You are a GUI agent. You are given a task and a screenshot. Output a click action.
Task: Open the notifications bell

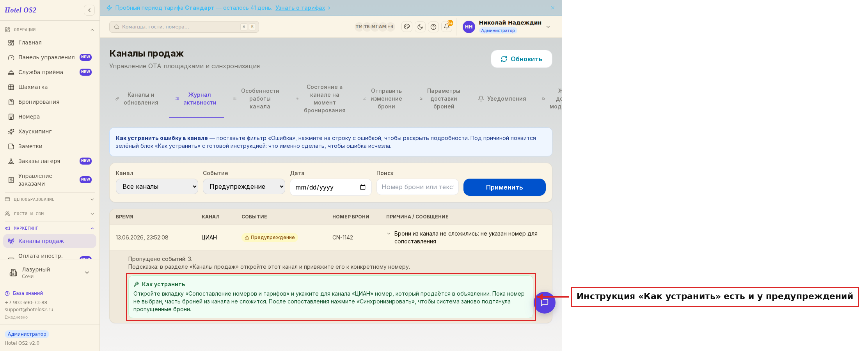tap(447, 27)
